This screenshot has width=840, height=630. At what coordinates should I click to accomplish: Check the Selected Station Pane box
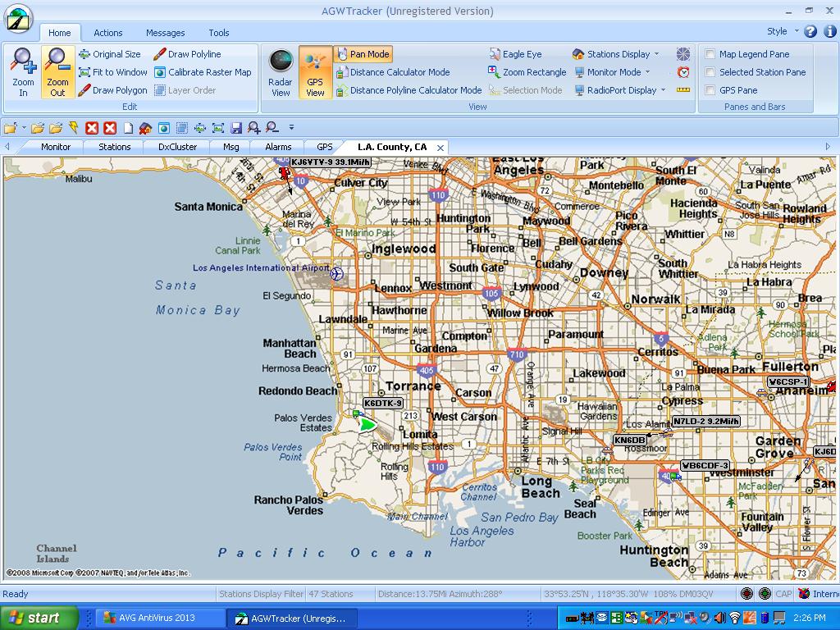coord(710,72)
